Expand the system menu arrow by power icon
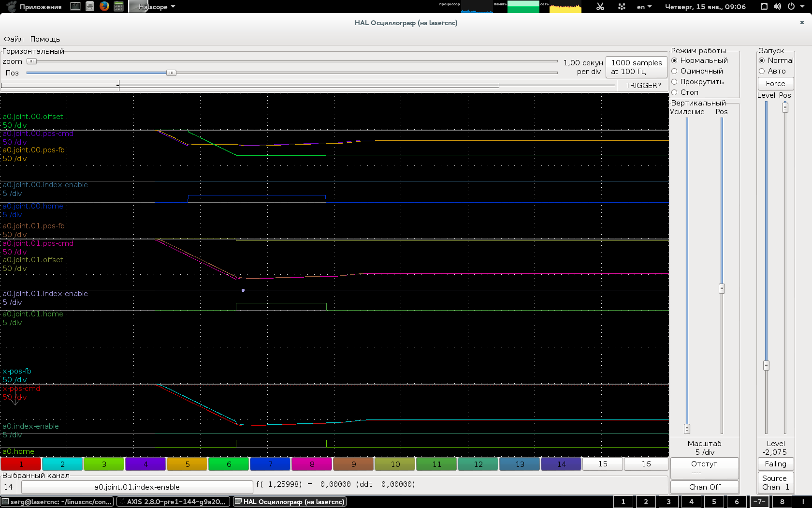Screen dimensions: 812x508 click(x=802, y=7)
